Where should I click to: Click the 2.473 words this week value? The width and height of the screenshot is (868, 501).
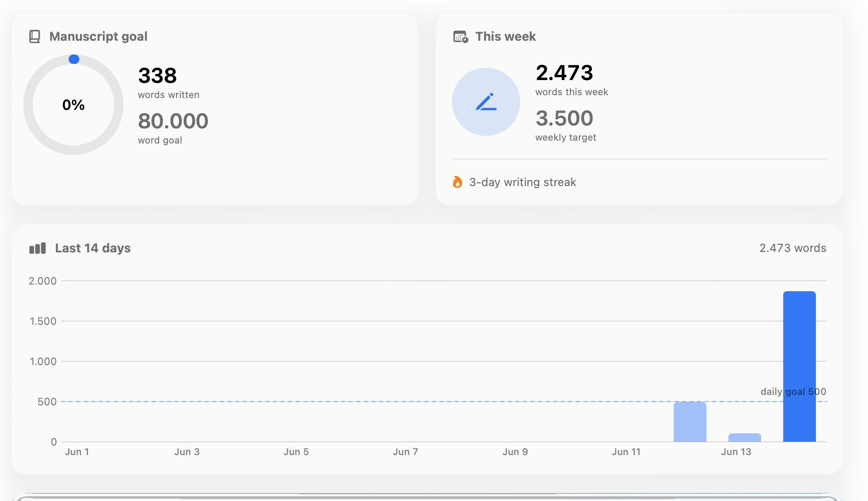click(x=564, y=72)
